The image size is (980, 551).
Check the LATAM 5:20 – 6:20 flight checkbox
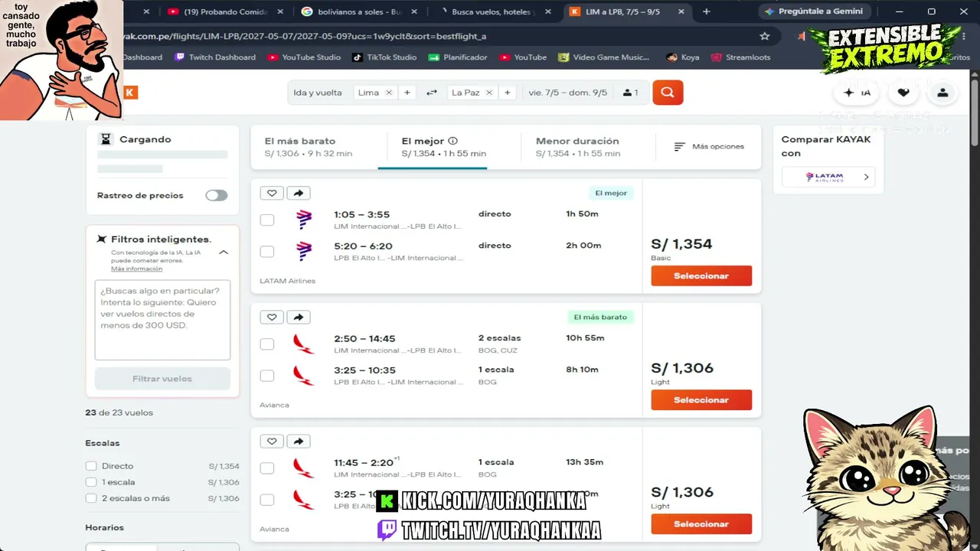pos(267,251)
